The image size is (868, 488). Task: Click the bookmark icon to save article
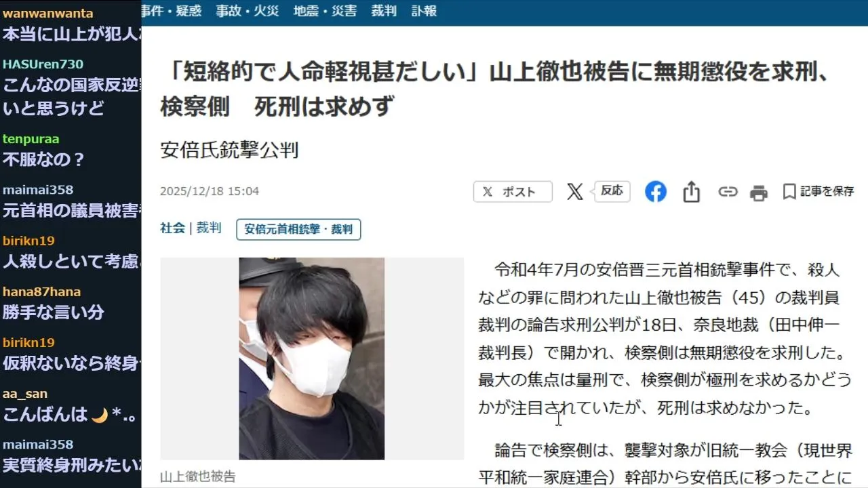point(789,192)
